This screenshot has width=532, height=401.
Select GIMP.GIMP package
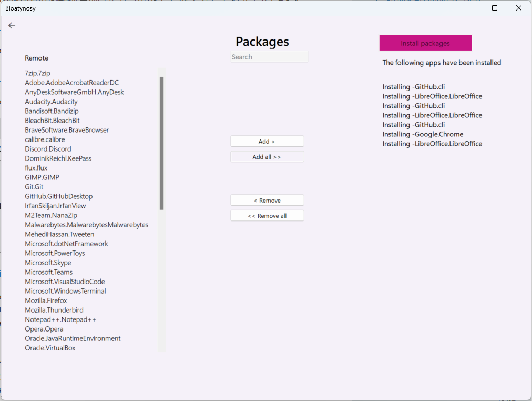(42, 177)
